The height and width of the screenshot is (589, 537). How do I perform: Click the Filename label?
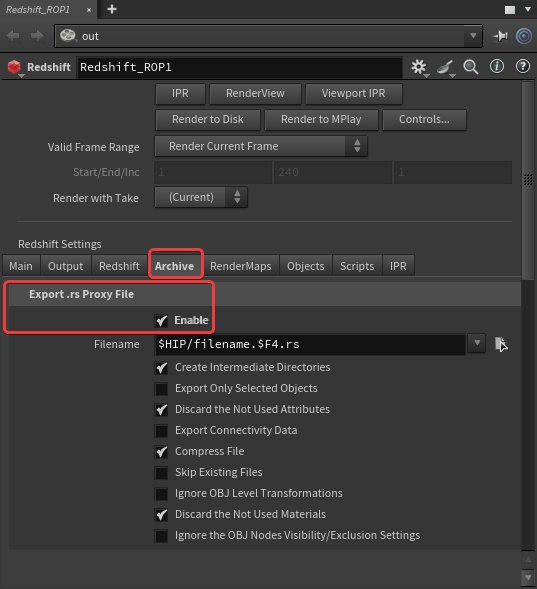(116, 344)
